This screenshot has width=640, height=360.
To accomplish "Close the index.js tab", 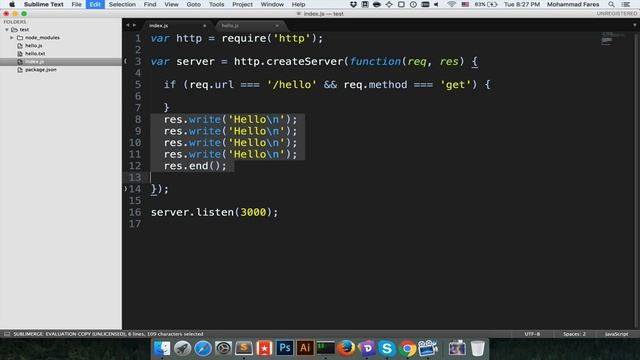I will click(x=204, y=25).
